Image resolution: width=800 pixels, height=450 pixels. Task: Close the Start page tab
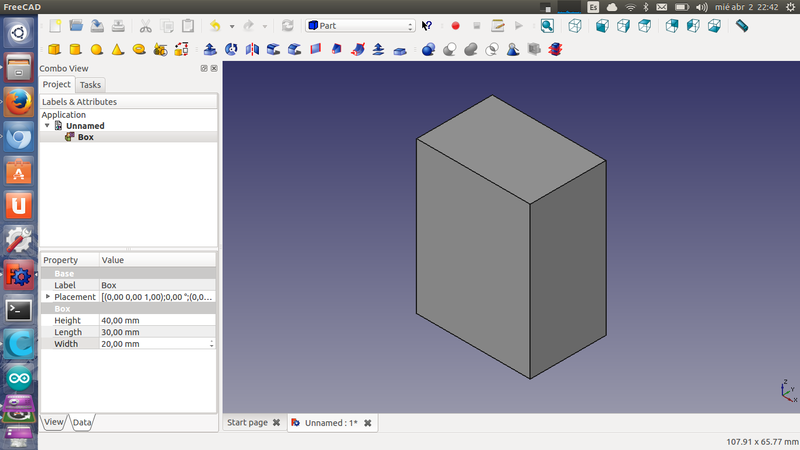pos(276,423)
